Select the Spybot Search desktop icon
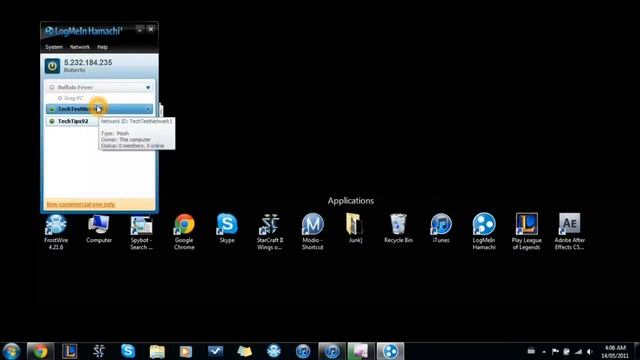The height and width of the screenshot is (360, 640). point(141,232)
